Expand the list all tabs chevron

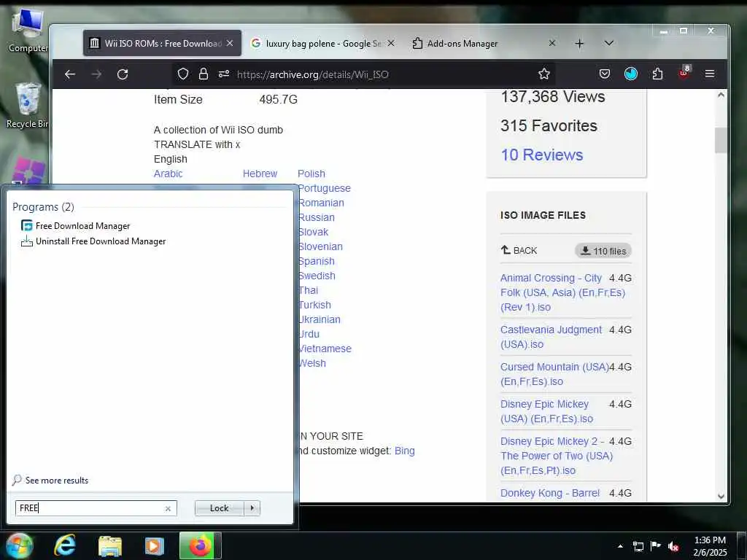tap(609, 43)
